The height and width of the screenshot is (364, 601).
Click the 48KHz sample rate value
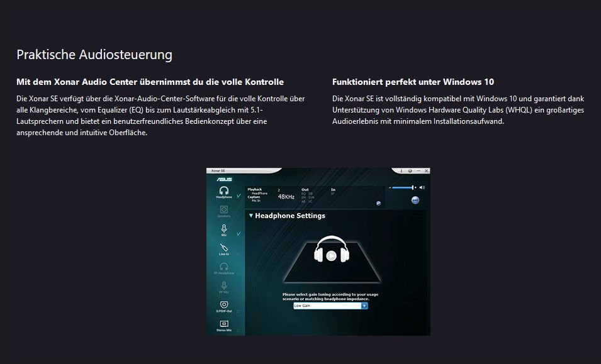coord(286,197)
